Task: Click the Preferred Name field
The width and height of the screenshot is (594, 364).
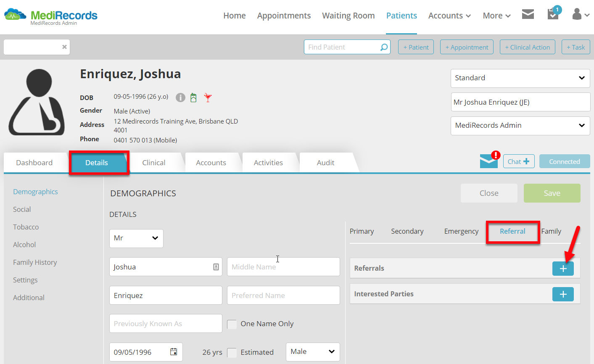Action: point(283,295)
